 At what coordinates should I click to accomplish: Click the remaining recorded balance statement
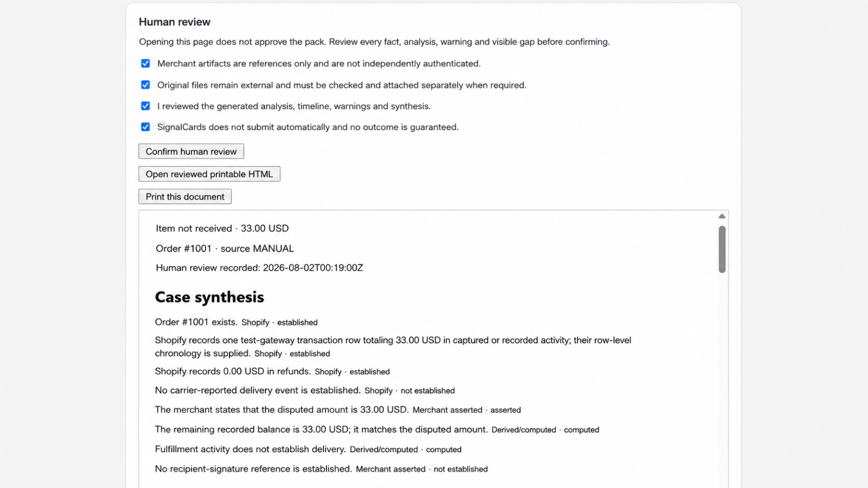tap(321, 429)
